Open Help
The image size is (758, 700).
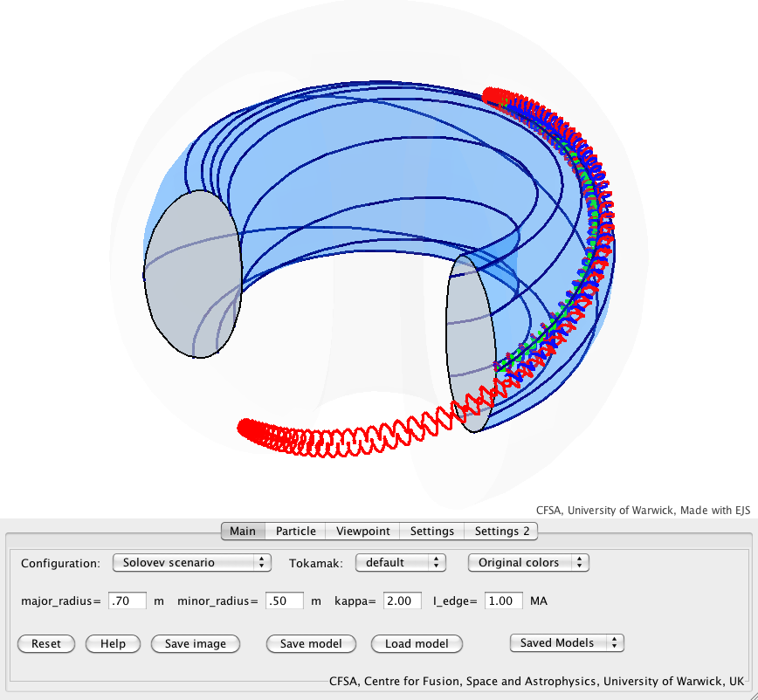click(x=112, y=644)
